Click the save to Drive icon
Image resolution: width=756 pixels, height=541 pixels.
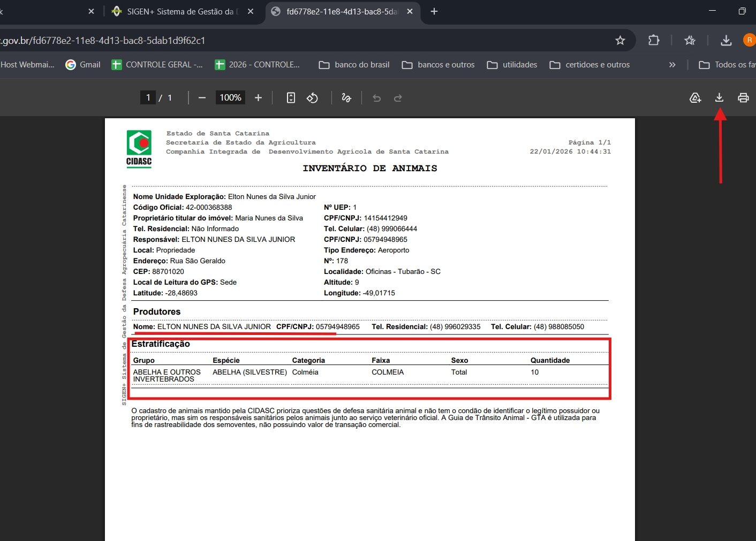tap(695, 97)
